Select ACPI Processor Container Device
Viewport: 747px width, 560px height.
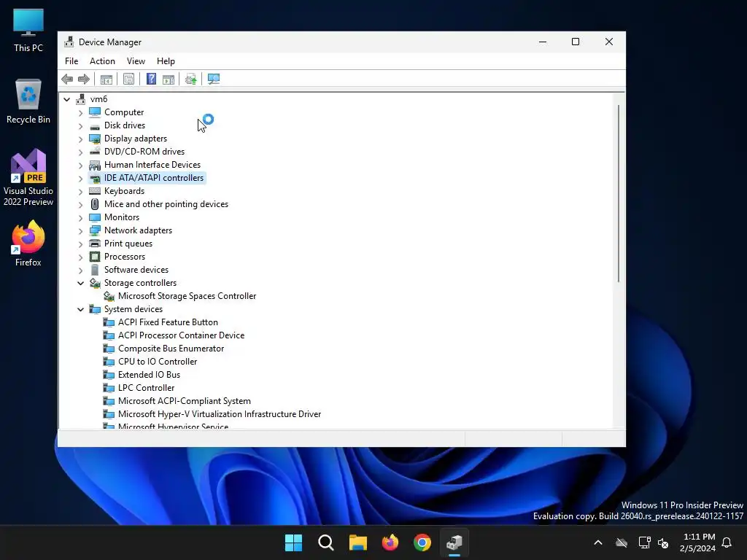[x=181, y=335]
